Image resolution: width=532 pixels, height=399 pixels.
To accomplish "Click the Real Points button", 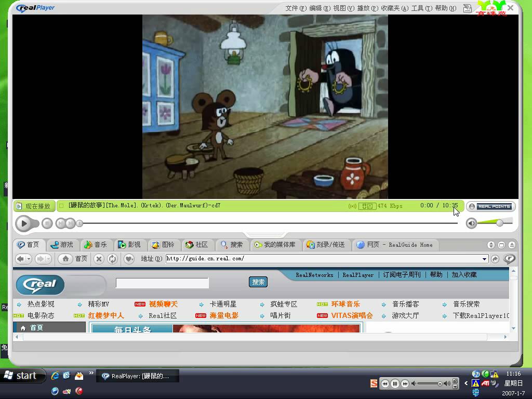I will coord(491,206).
